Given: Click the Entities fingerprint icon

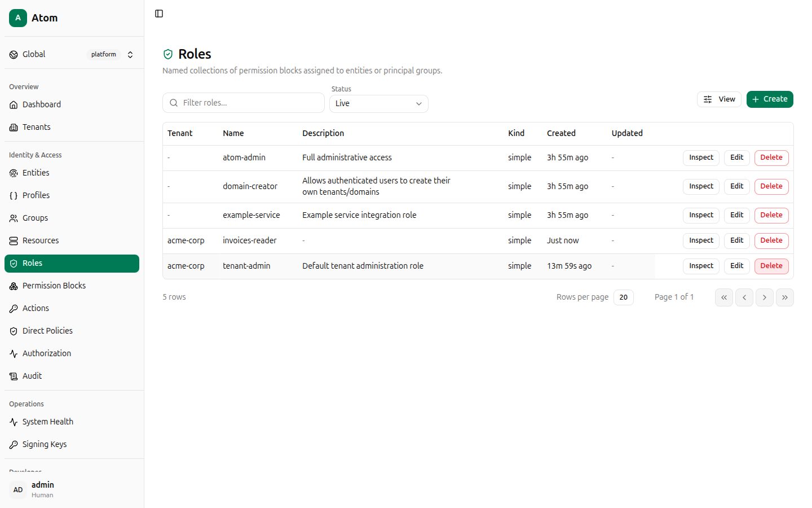Looking at the screenshot, I should [14, 173].
